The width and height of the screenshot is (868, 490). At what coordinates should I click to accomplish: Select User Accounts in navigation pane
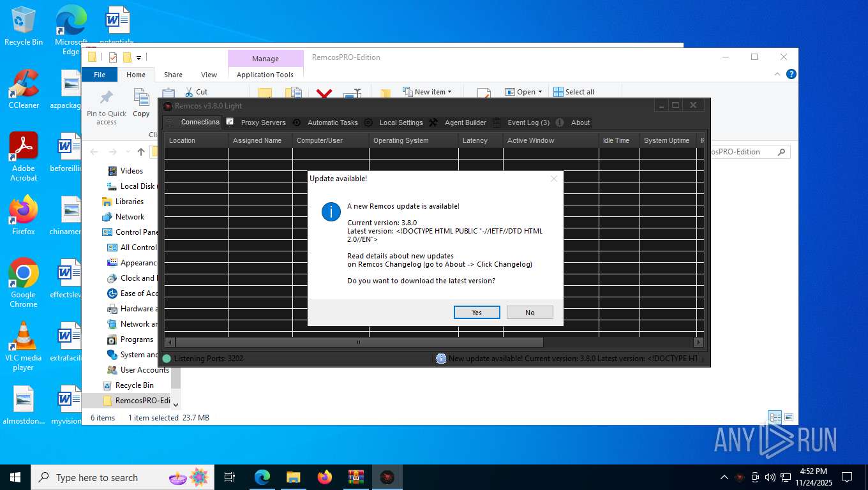pos(144,370)
